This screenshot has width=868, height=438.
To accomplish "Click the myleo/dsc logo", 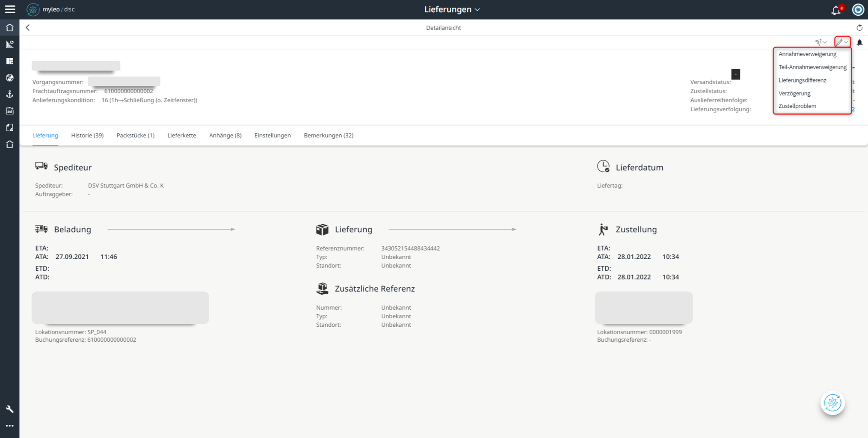I will tap(51, 9).
